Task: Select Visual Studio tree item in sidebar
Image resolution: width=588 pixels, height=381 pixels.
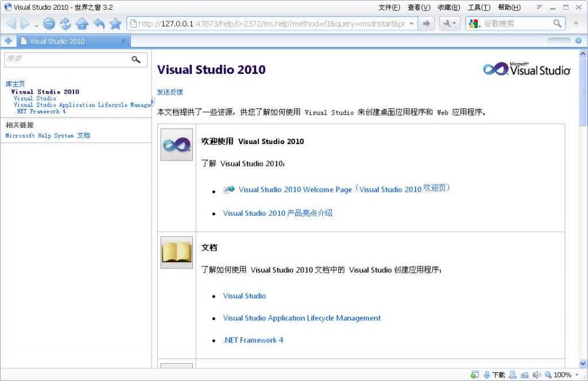Action: [35, 98]
